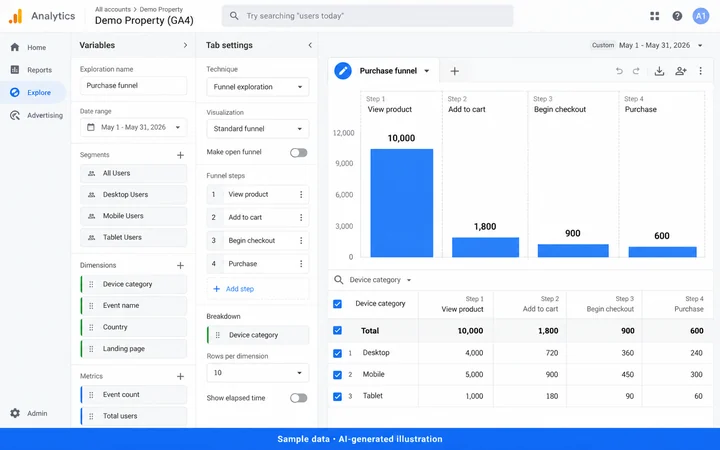Open the Custom date range picker at top
The width and height of the screenshot is (720, 450).
[647, 45]
